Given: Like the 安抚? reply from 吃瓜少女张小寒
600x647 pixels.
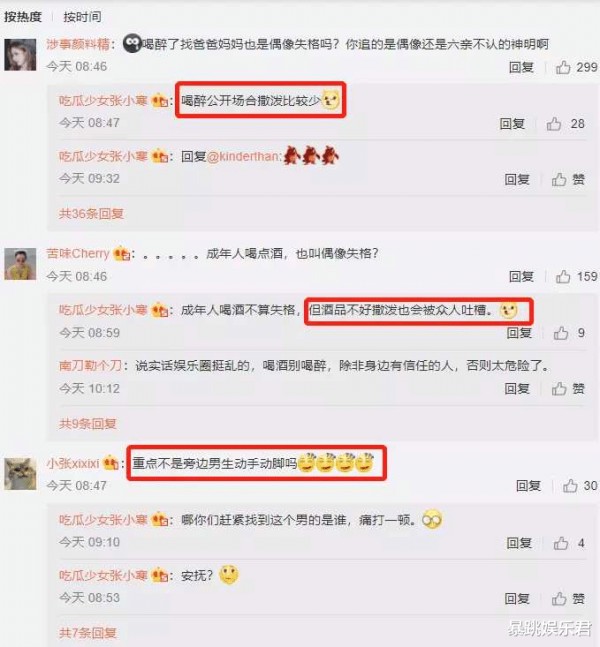Looking at the screenshot, I should pyautogui.click(x=568, y=598).
